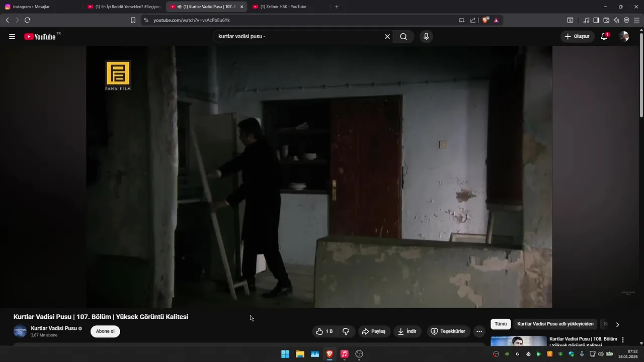
Task: Subscribe with the Abone ol button
Action: coord(105,331)
